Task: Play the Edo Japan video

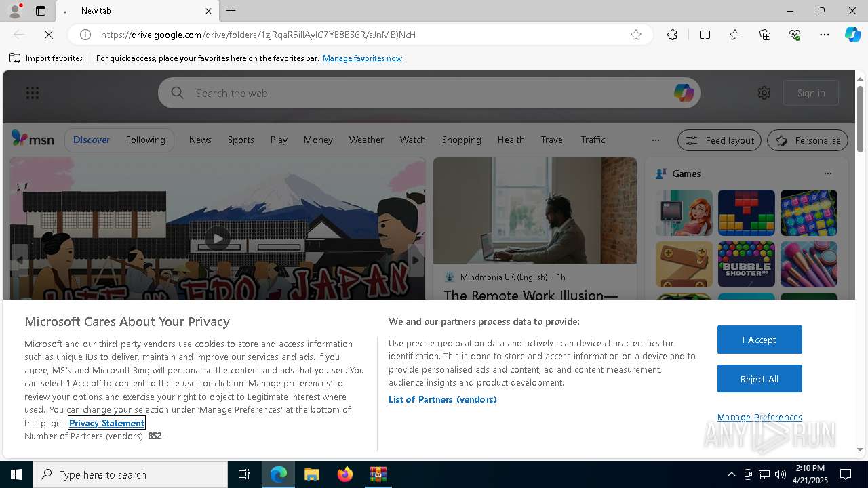Action: pos(217,238)
